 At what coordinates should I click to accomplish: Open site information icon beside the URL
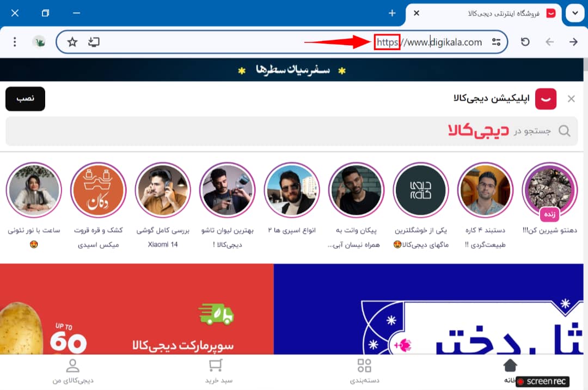point(495,42)
